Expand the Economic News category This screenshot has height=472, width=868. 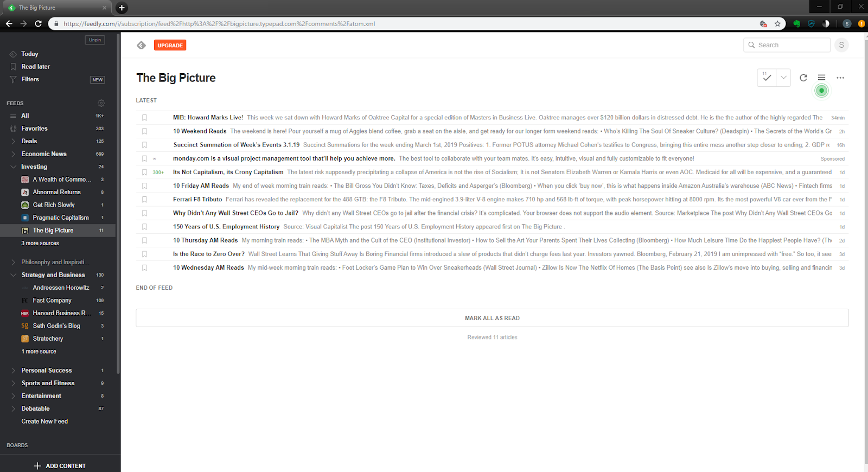point(13,154)
